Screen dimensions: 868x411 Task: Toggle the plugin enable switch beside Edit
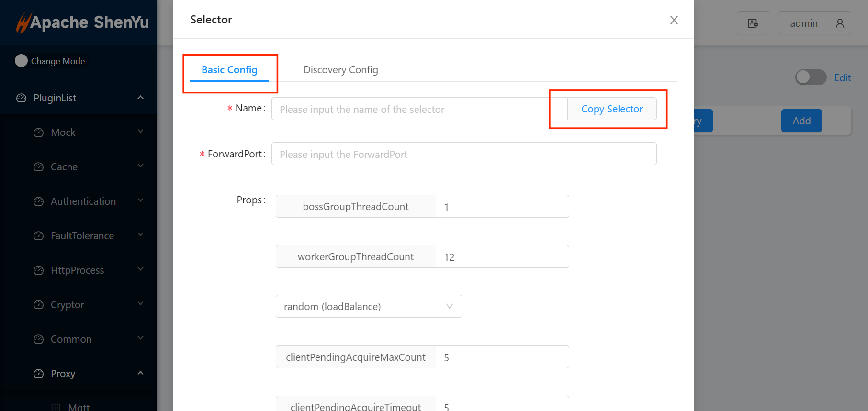pos(811,78)
